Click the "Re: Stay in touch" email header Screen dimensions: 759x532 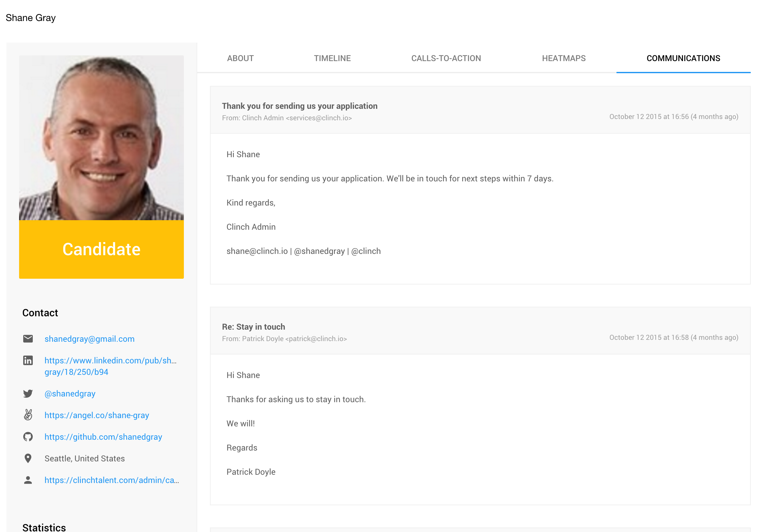click(x=254, y=327)
